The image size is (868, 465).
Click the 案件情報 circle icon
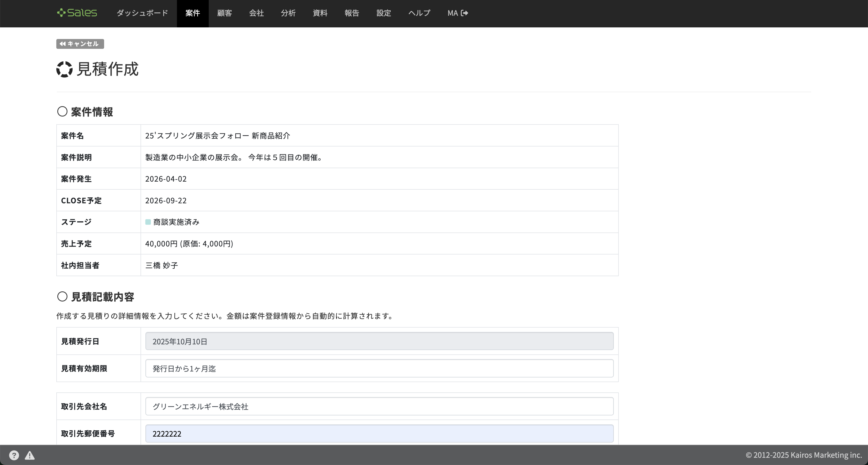click(62, 112)
